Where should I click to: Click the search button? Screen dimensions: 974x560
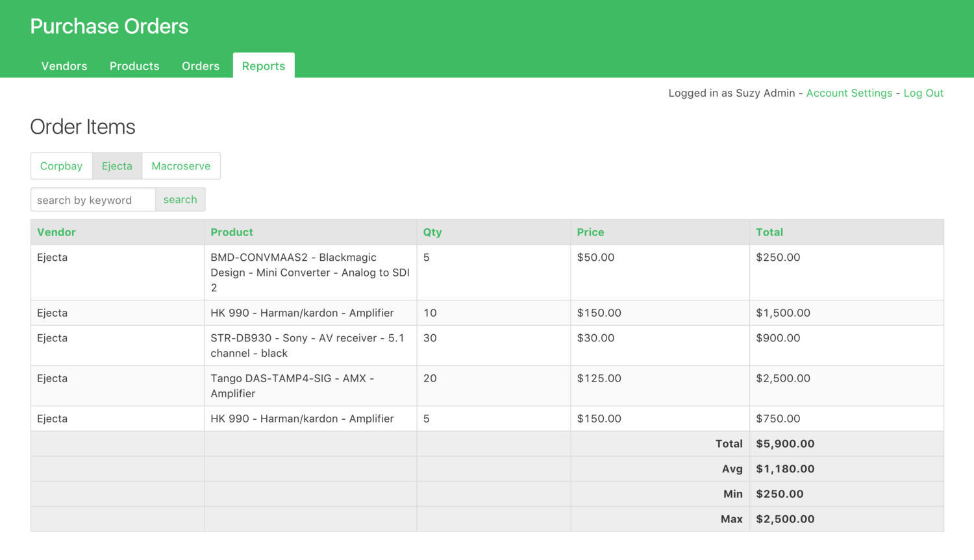click(181, 200)
